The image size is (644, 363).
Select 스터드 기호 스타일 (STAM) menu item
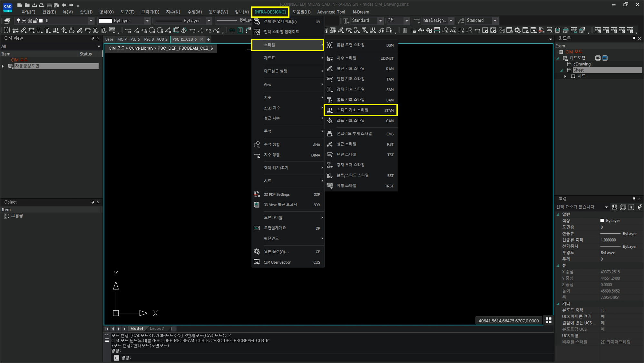point(361,110)
